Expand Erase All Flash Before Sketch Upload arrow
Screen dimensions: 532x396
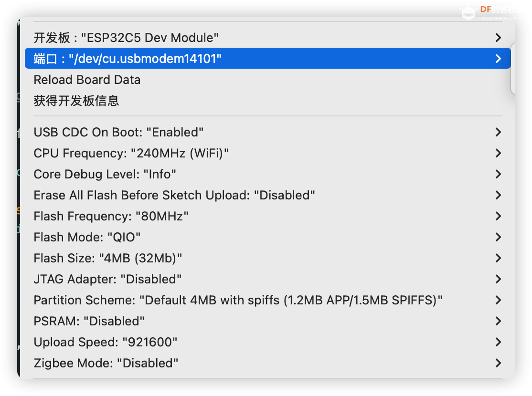(x=498, y=195)
